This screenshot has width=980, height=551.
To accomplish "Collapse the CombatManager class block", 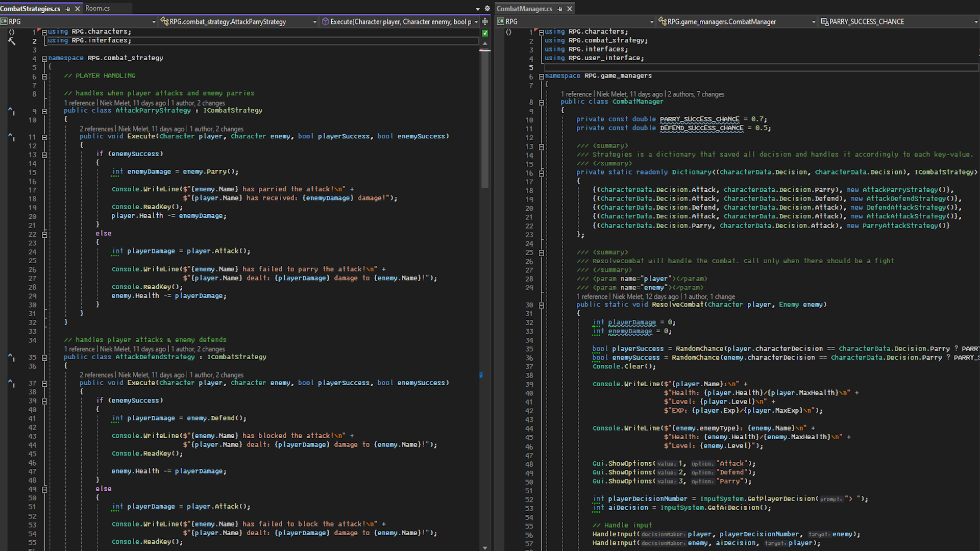I will (541, 103).
